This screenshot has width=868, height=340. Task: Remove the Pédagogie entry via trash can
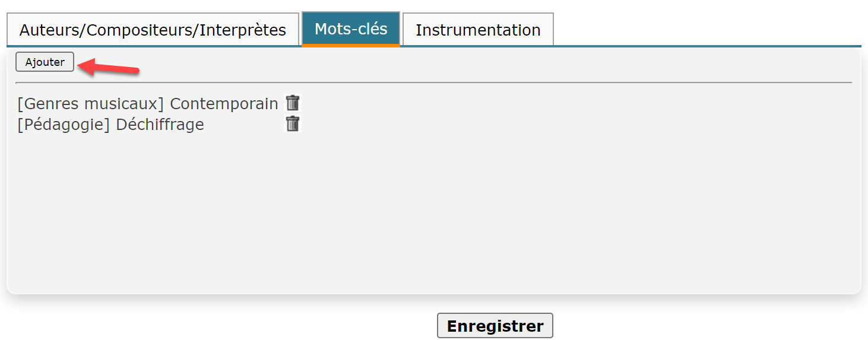[293, 123]
